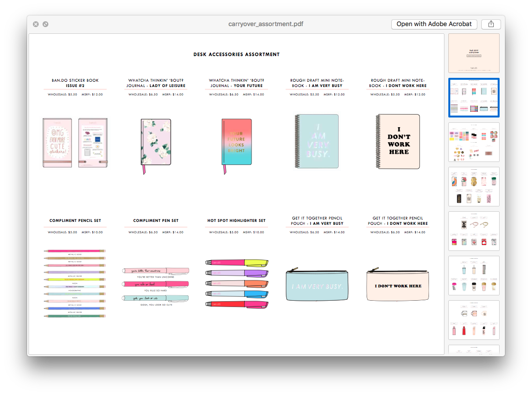The width and height of the screenshot is (532, 395).
Task: Click the blue I Am Very Busy notebook image
Action: 317,141
